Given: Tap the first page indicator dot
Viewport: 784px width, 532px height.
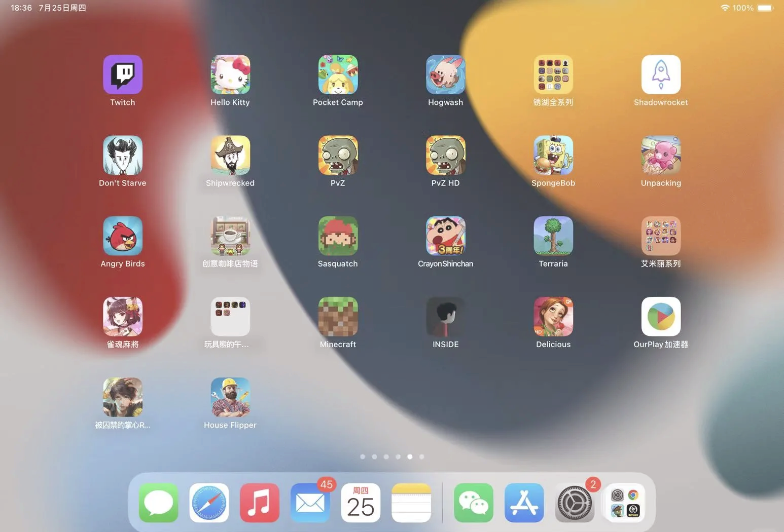Looking at the screenshot, I should point(363,457).
